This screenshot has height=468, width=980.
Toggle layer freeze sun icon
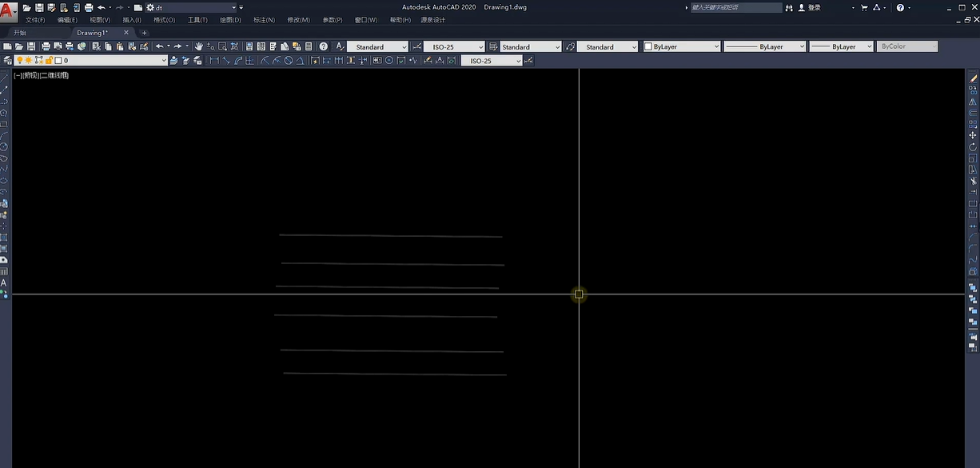pos(29,60)
